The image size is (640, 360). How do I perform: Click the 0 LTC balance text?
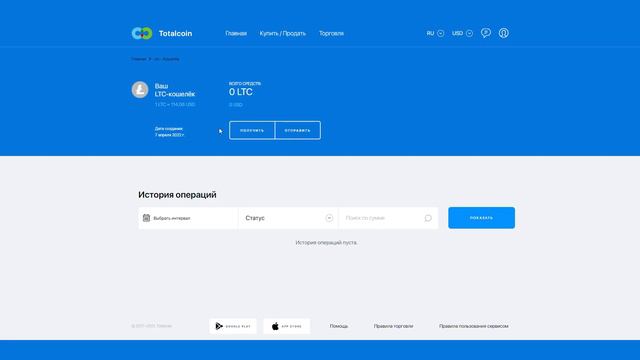[241, 92]
